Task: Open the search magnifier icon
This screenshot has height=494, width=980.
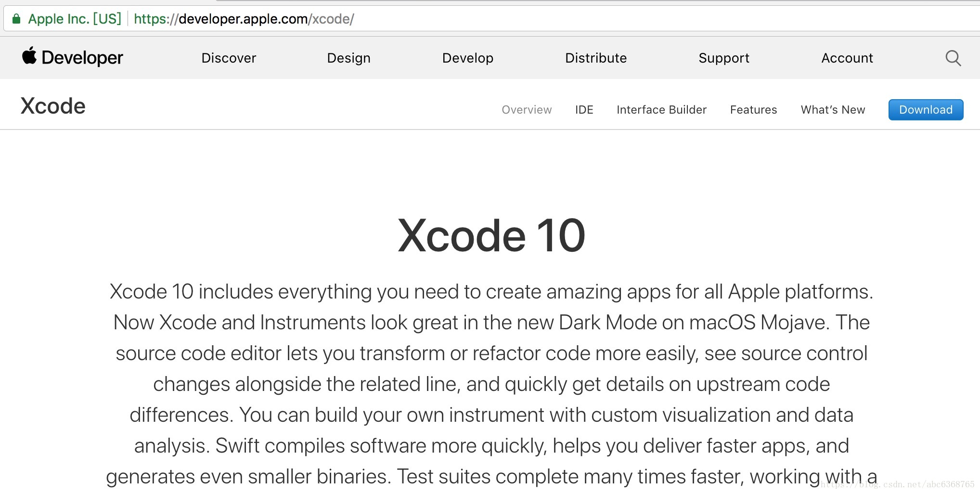Action: click(x=953, y=58)
